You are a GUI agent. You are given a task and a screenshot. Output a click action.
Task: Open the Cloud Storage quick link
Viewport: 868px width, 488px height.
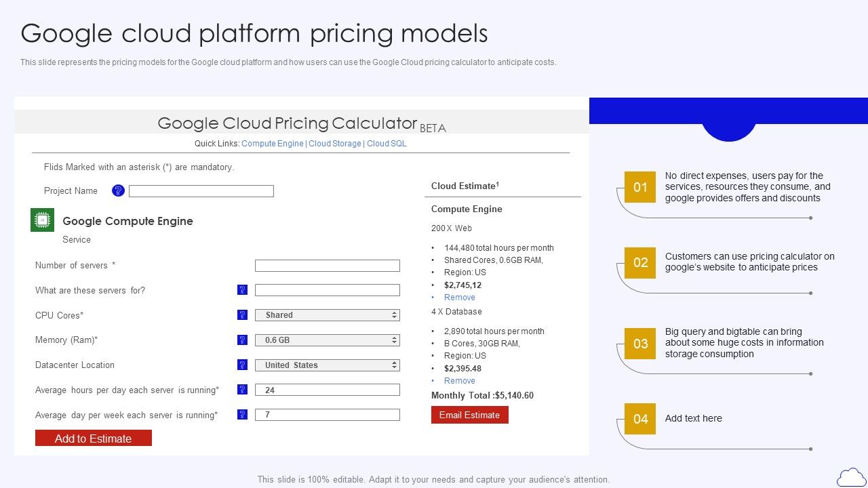coord(335,144)
